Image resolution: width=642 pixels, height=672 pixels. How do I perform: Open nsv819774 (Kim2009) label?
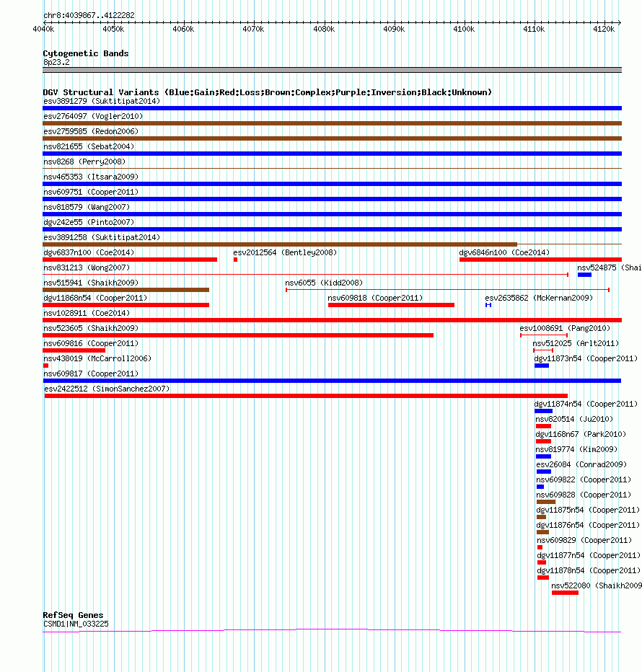click(577, 450)
